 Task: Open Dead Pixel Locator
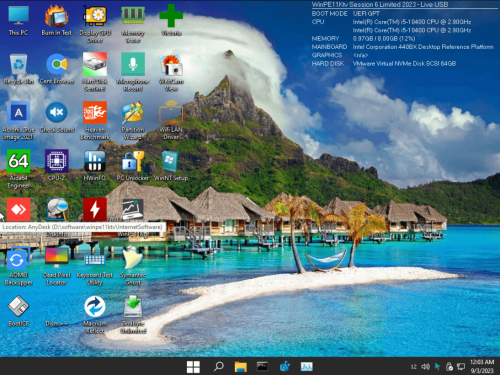tap(57, 266)
